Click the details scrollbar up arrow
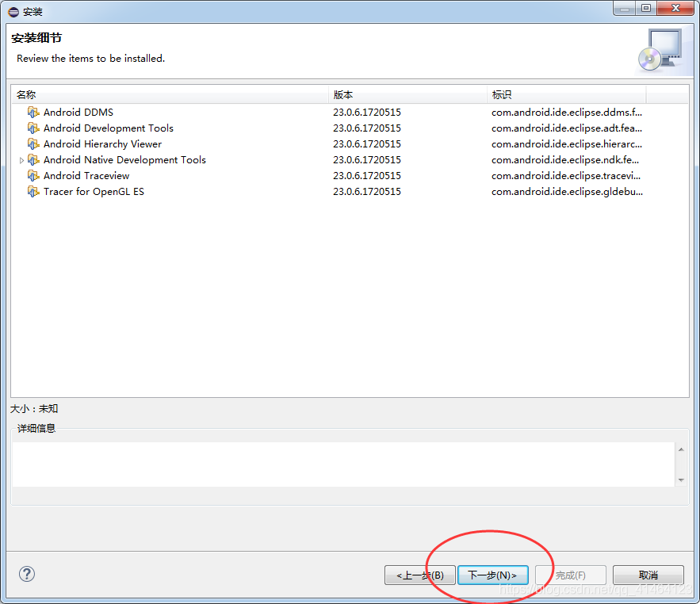 coord(681,449)
